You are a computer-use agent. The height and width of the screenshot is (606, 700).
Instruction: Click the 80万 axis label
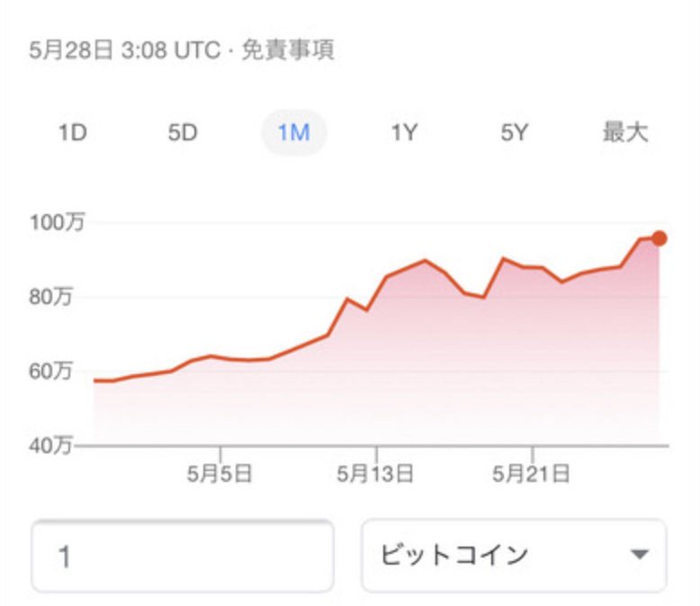(50, 297)
